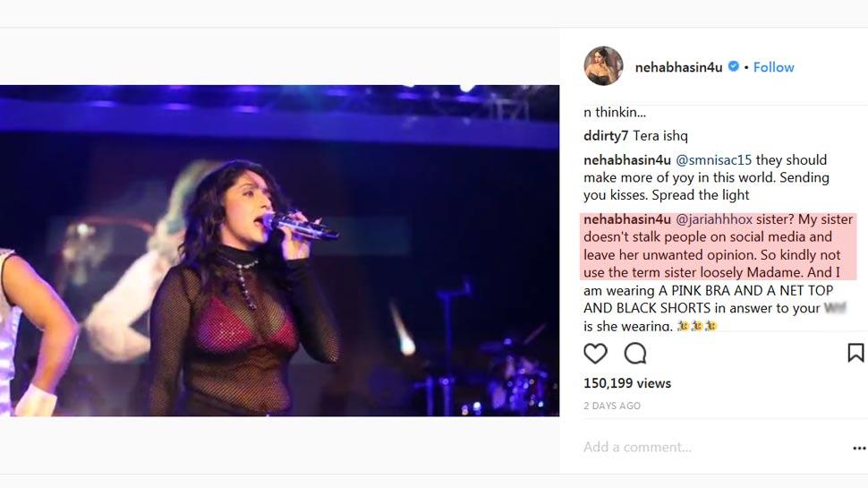The image size is (868, 488).
Task: Visit the ddirty7 commenter profile
Action: coord(606,136)
